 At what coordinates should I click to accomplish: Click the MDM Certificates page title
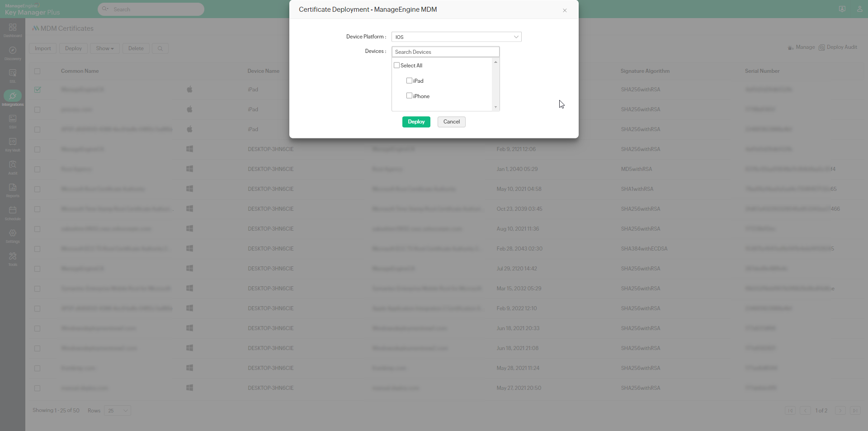(x=67, y=28)
